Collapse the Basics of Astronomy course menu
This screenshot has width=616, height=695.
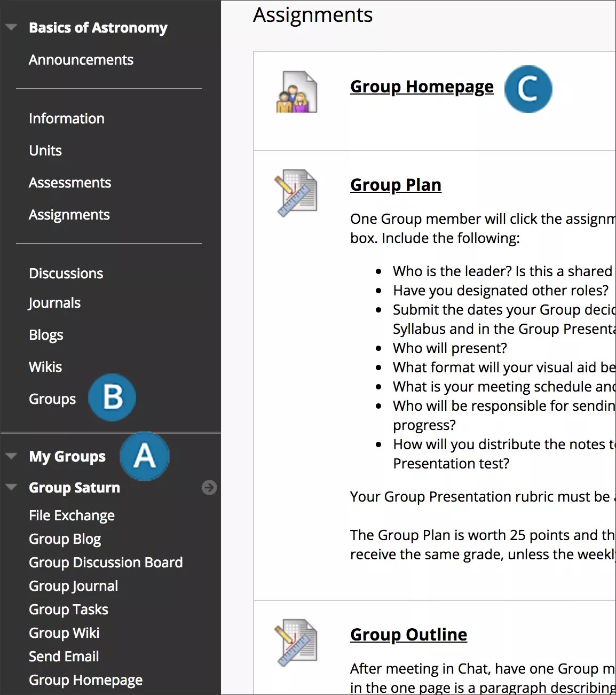click(11, 28)
